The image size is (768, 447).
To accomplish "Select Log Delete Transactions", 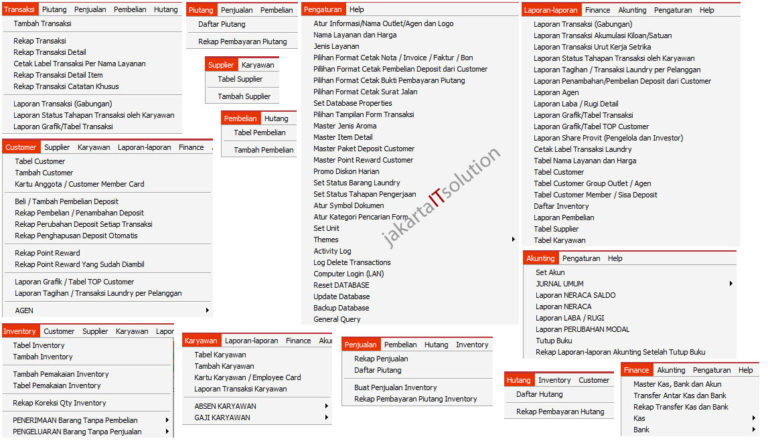I will [x=352, y=262].
